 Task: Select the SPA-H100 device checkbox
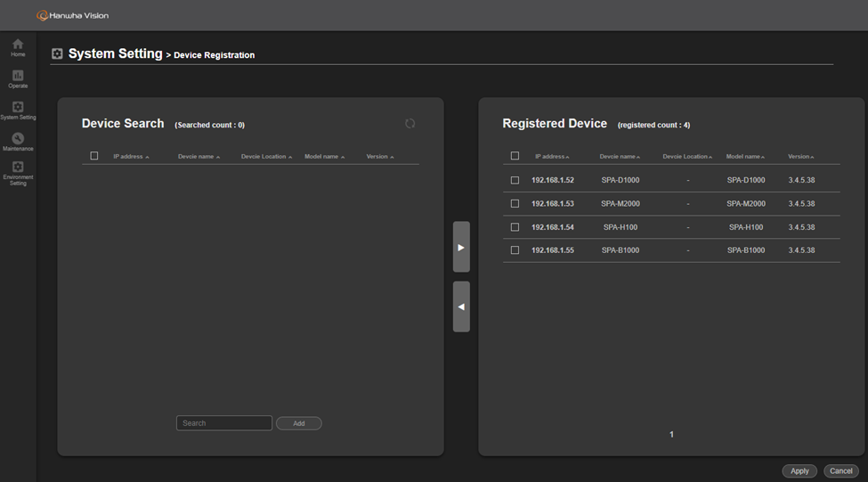[515, 227]
